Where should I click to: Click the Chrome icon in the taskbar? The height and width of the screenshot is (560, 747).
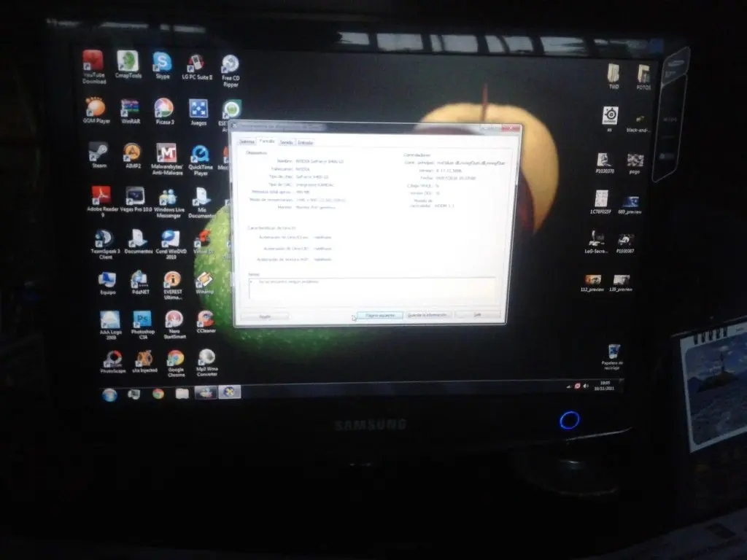pyautogui.click(x=158, y=394)
